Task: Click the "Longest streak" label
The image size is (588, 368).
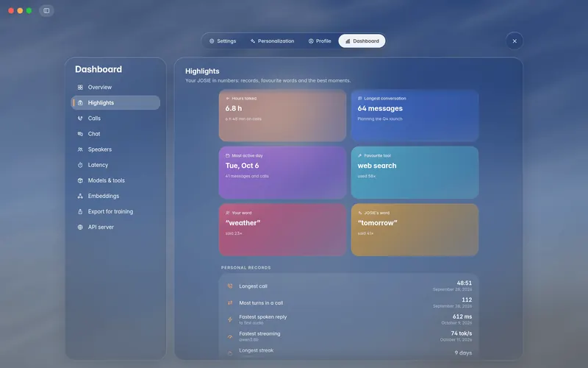Action: pyautogui.click(x=256, y=350)
